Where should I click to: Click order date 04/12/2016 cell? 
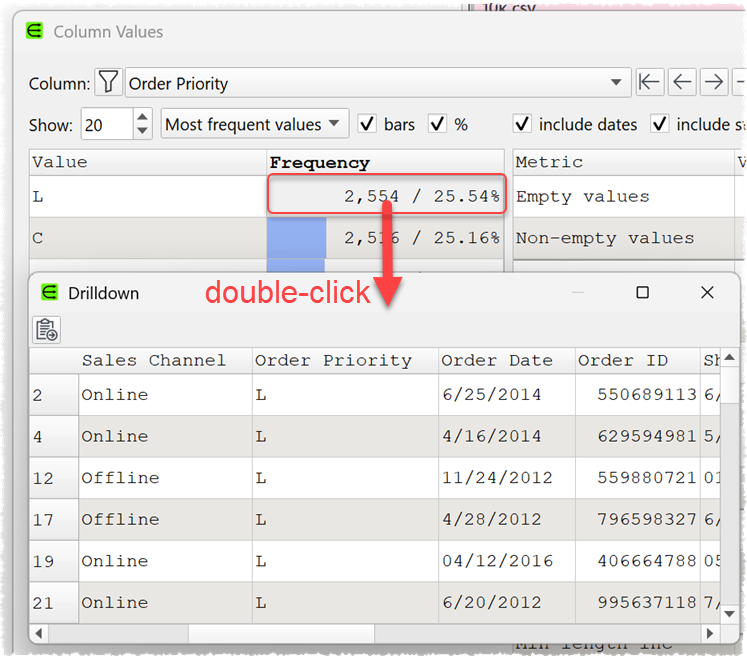tap(506, 561)
